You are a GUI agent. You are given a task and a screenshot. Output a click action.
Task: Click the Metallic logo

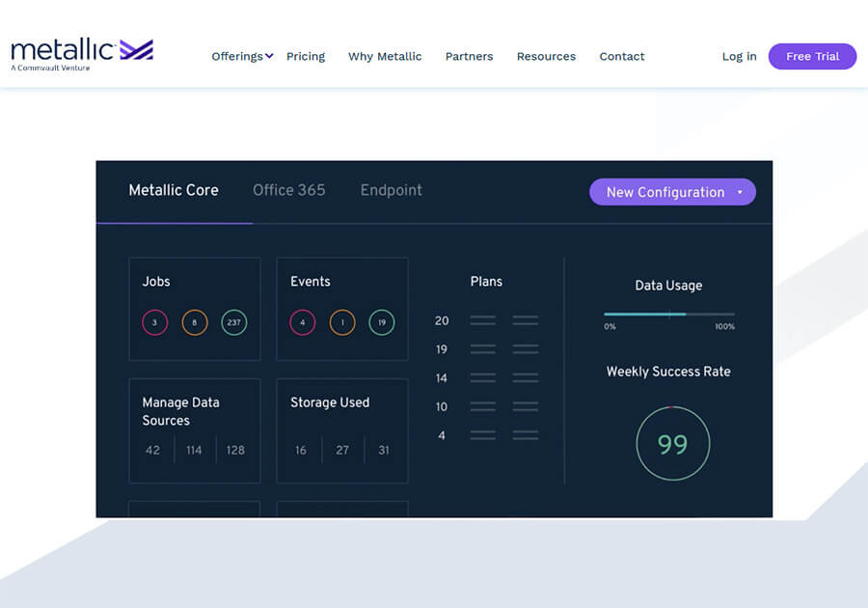point(82,55)
